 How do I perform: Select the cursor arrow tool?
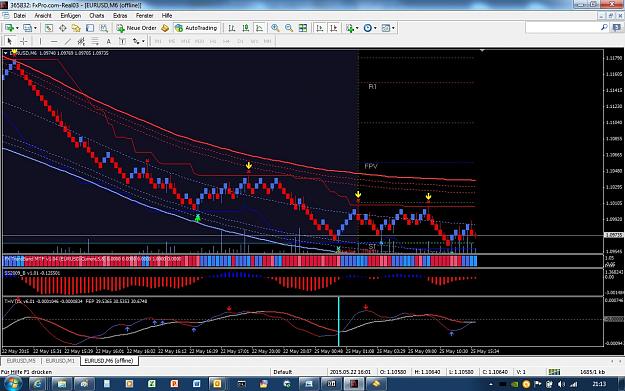[10, 41]
